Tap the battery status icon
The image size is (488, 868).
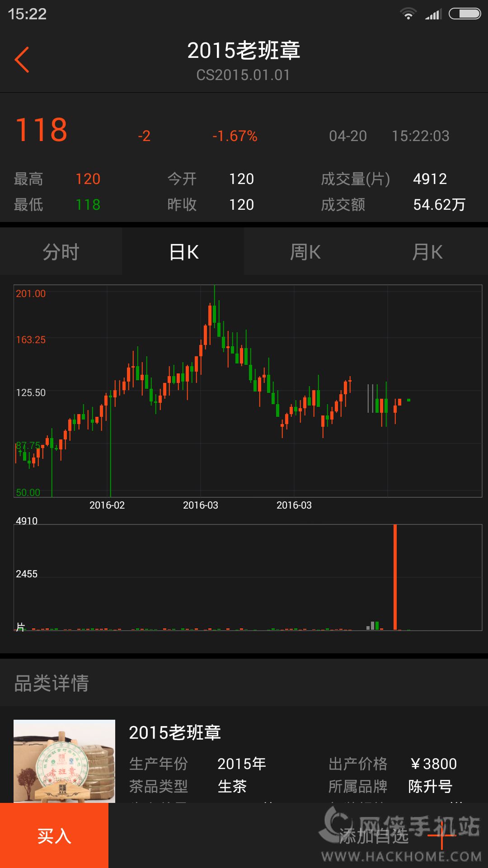465,14
